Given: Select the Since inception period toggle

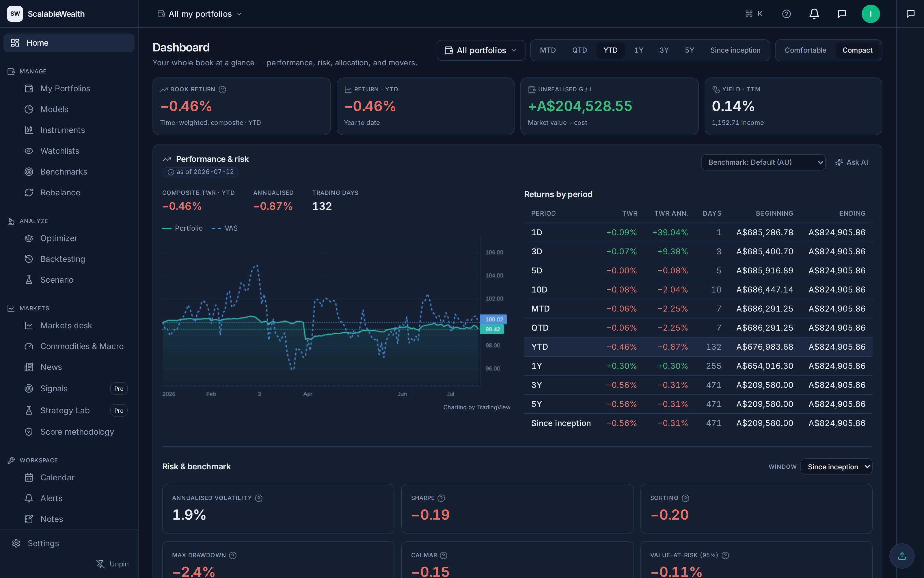Looking at the screenshot, I should [x=735, y=50].
